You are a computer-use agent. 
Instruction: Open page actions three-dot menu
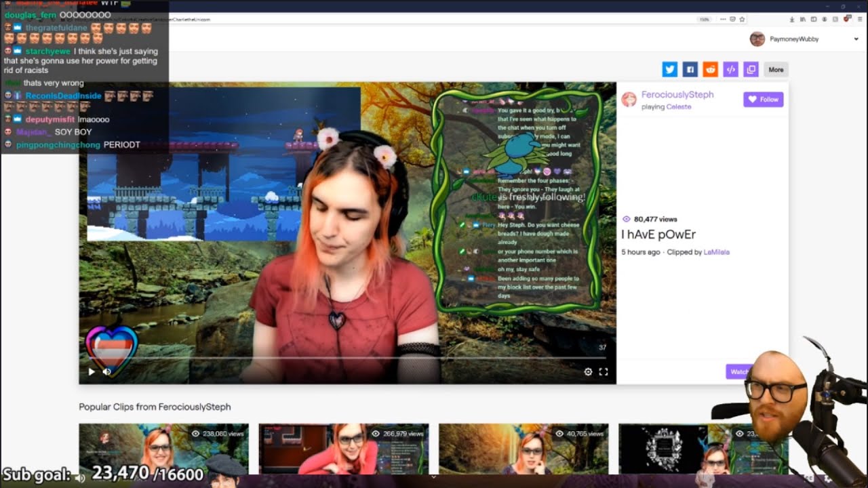point(723,19)
